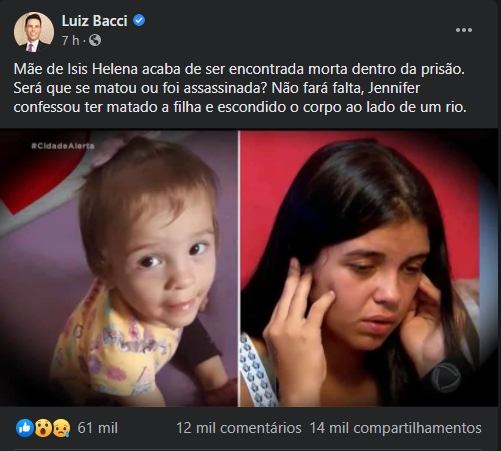The width and height of the screenshot is (501, 451).
Task: Click the divider between the two photos
Action: coord(239,268)
